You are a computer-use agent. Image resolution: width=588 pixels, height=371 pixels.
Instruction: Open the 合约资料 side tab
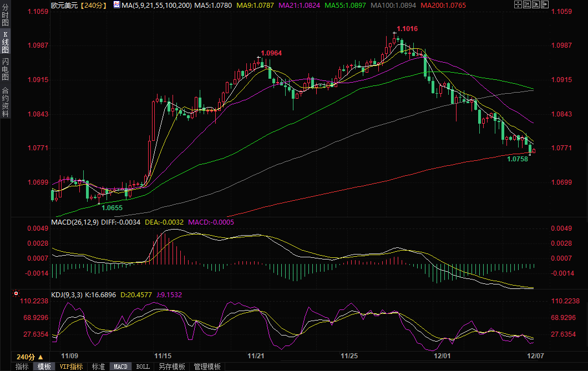5,101
